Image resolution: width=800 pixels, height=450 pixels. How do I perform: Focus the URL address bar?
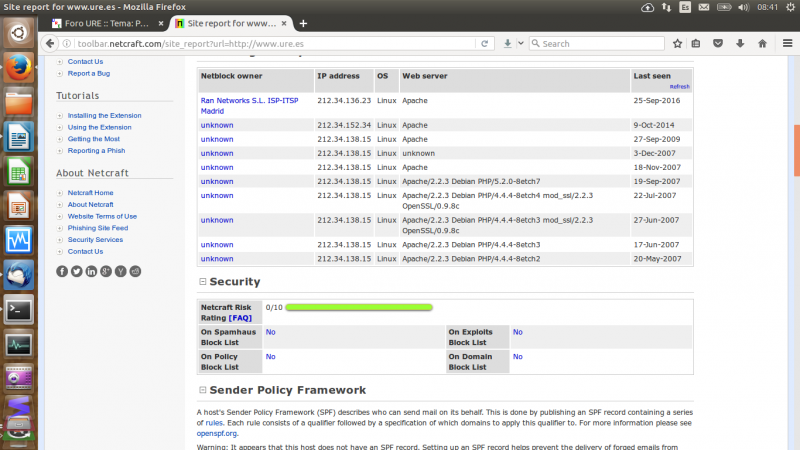(276, 43)
